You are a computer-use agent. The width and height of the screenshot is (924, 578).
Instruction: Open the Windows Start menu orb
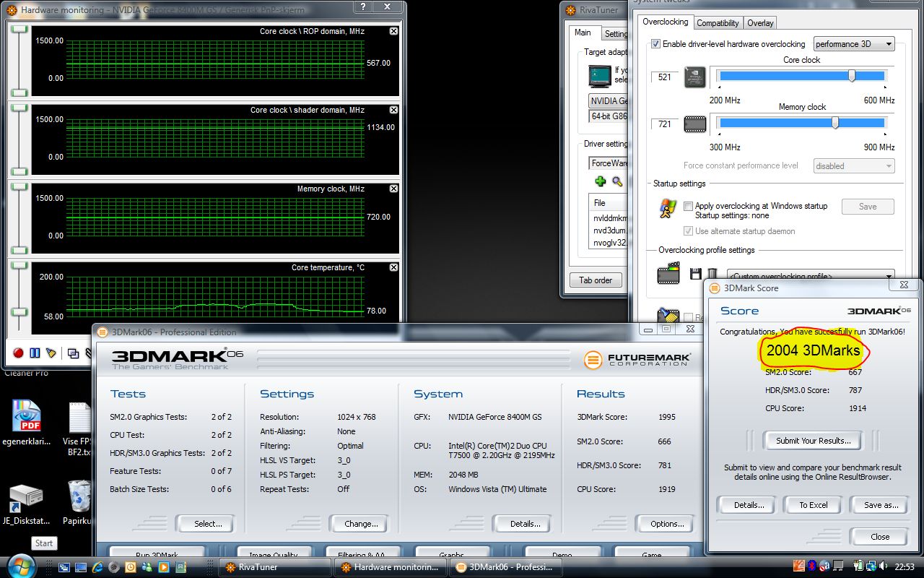pos(22,566)
